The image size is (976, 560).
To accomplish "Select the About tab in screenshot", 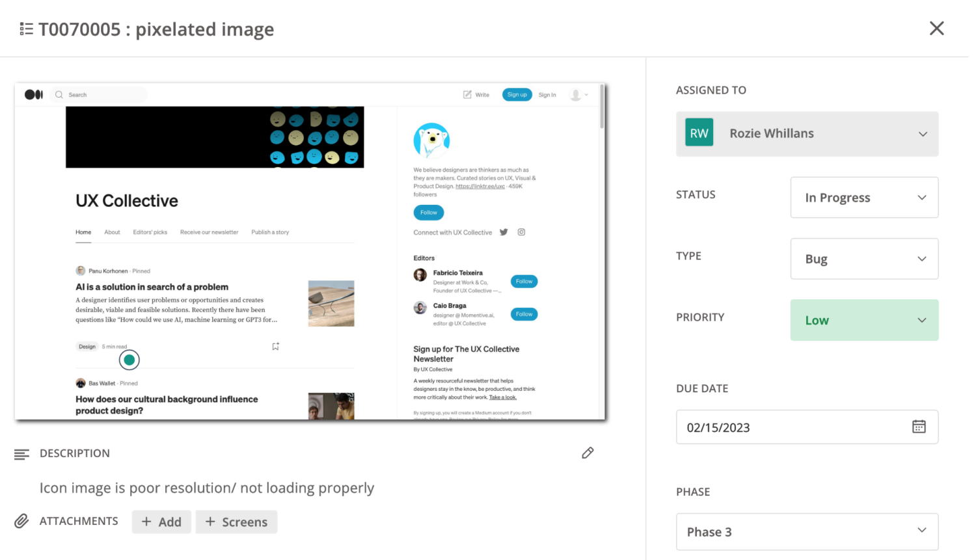I will tap(112, 232).
